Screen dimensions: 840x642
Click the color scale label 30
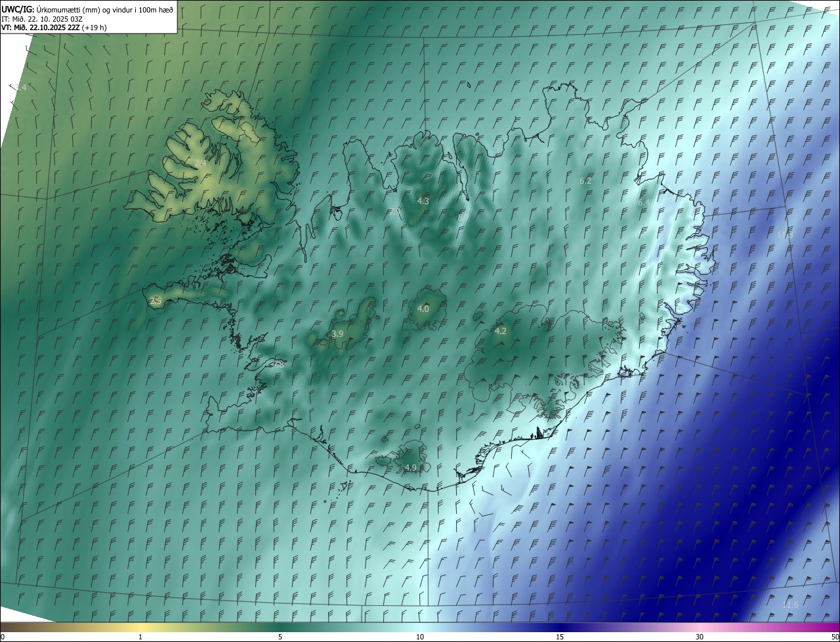point(700,637)
